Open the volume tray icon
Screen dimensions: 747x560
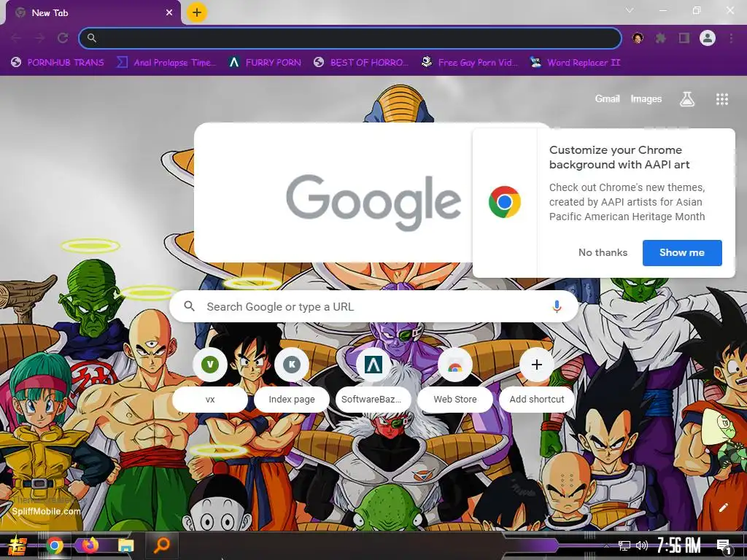click(642, 545)
